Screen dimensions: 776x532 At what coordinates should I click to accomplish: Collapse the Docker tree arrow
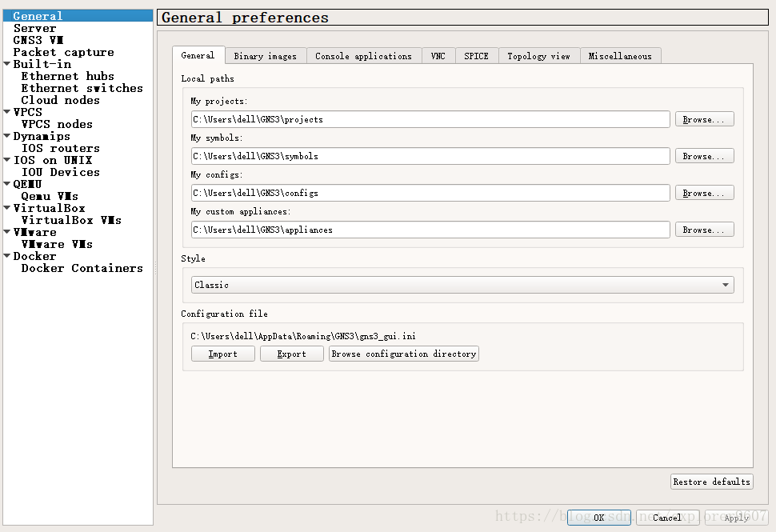7,256
